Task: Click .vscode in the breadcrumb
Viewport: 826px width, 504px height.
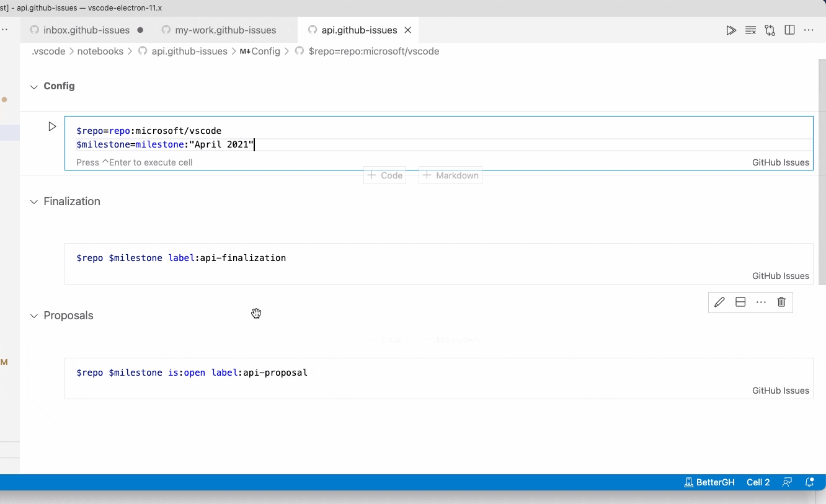Action: click(x=48, y=51)
